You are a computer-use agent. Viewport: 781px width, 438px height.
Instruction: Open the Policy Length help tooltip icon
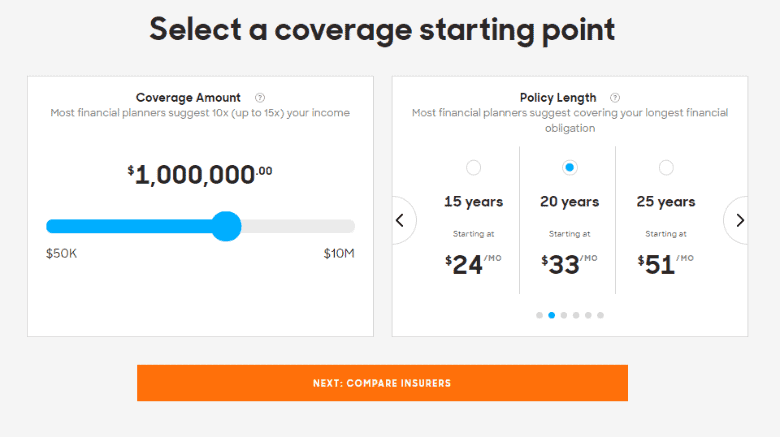click(615, 98)
